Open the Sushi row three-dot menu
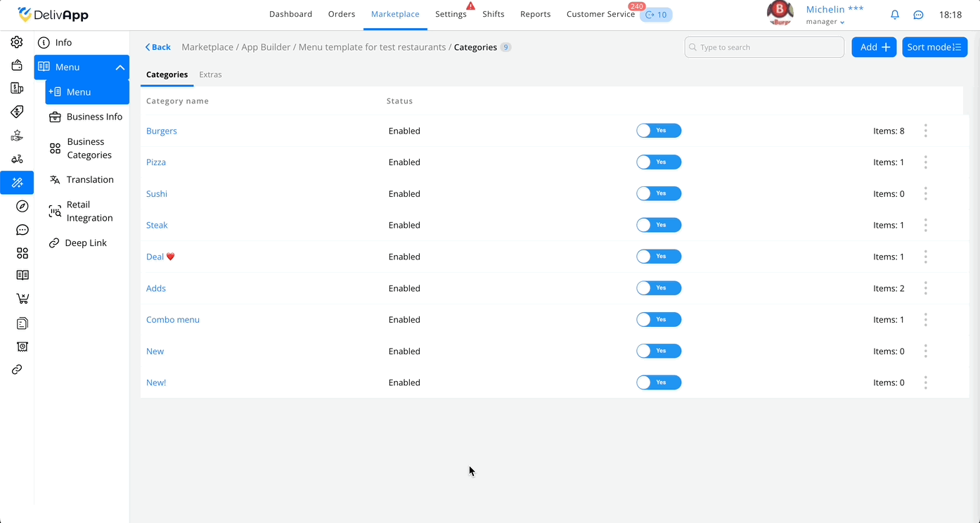The height and width of the screenshot is (523, 980). pyautogui.click(x=926, y=193)
